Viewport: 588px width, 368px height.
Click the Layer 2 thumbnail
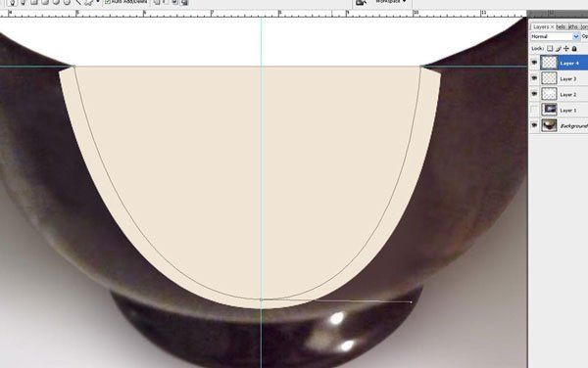click(x=549, y=94)
